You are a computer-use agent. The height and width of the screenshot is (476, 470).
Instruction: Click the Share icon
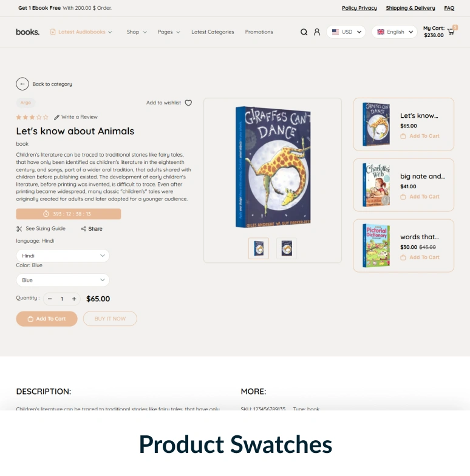[x=84, y=229]
